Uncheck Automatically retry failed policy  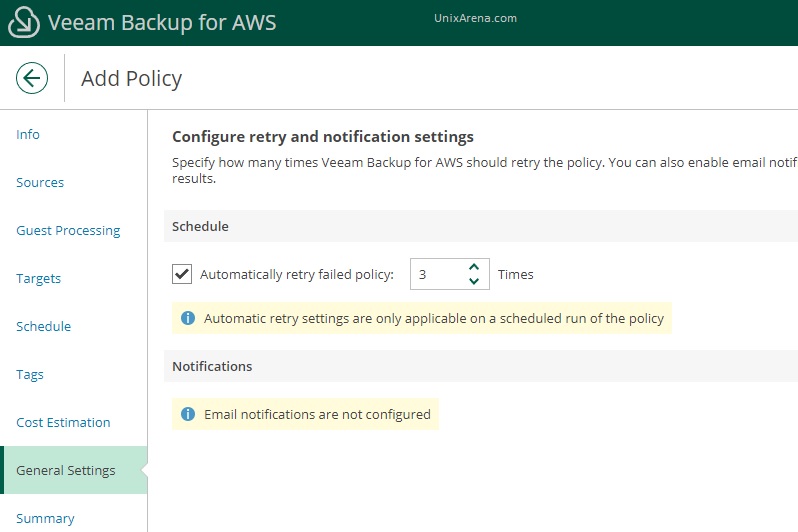182,274
